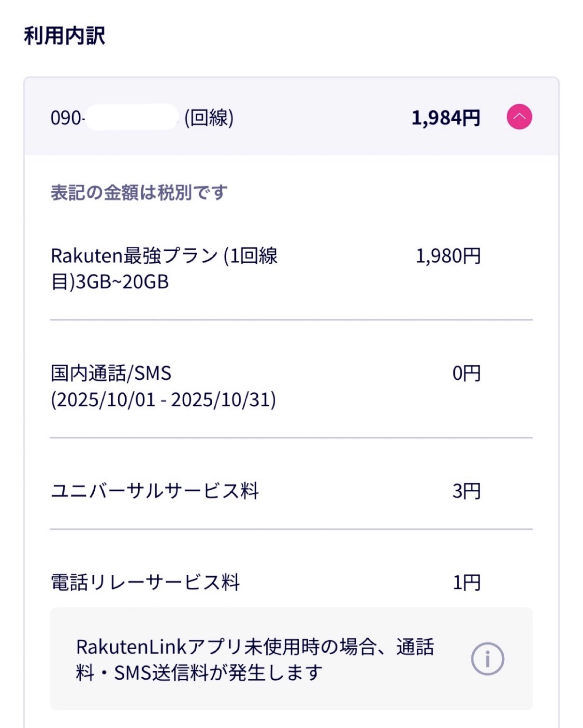Click the (回線) label in header
Screen dimensions: 583x728
(x=209, y=118)
